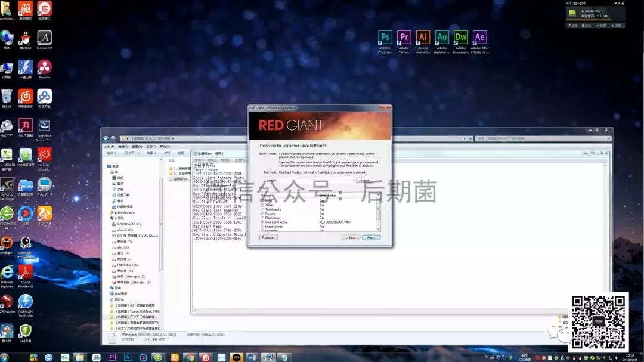
Task: Open Trapcode Suite desktop shortcut
Action: (x=44, y=130)
